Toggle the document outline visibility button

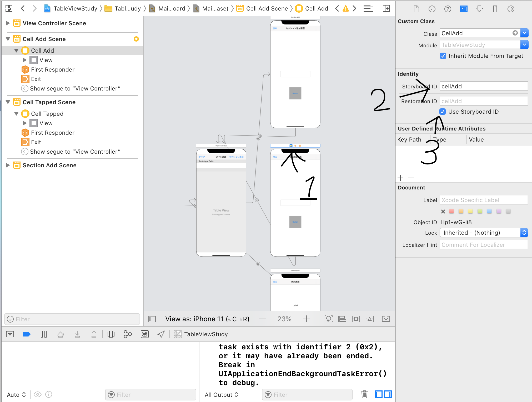pos(152,319)
